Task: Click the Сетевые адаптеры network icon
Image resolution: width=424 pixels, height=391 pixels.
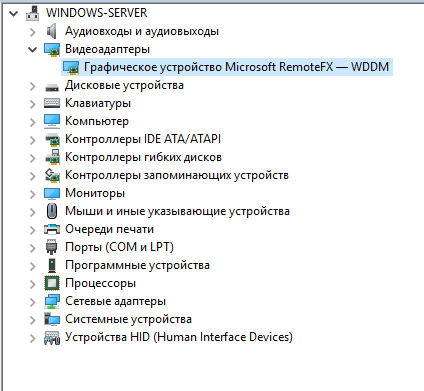Action: (52, 301)
